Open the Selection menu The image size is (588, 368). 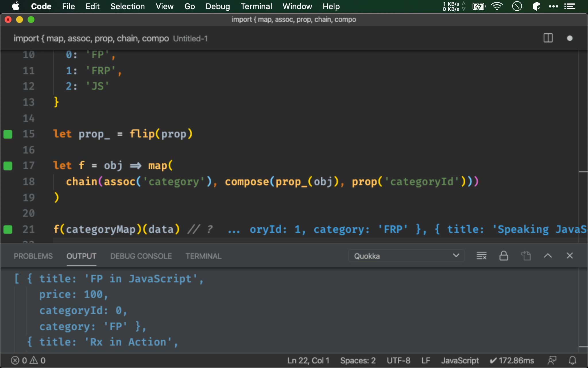127,6
